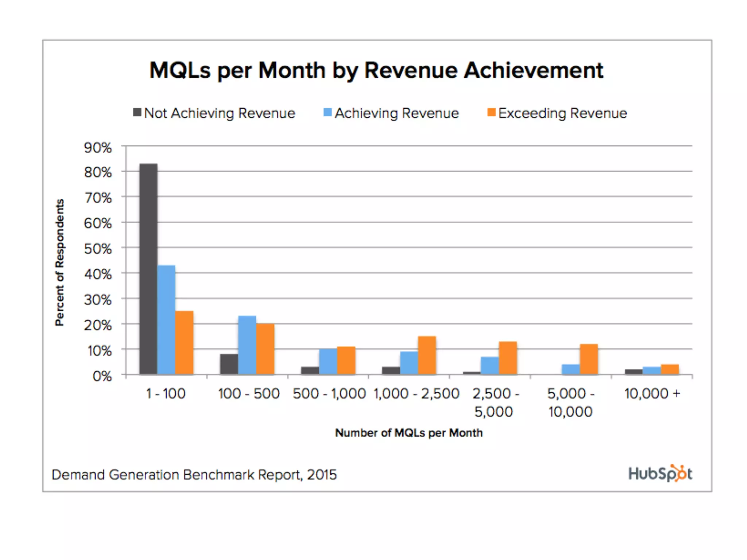Image resolution: width=747 pixels, height=560 pixels.
Task: Click the 90% y-axis label
Action: coord(98,148)
